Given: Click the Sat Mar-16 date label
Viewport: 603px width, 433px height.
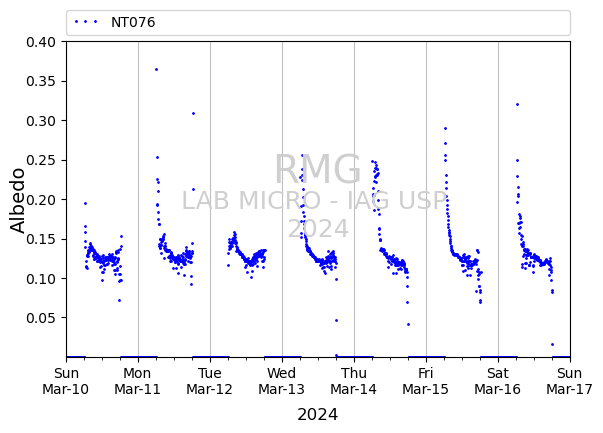Looking at the screenshot, I should point(498,381).
